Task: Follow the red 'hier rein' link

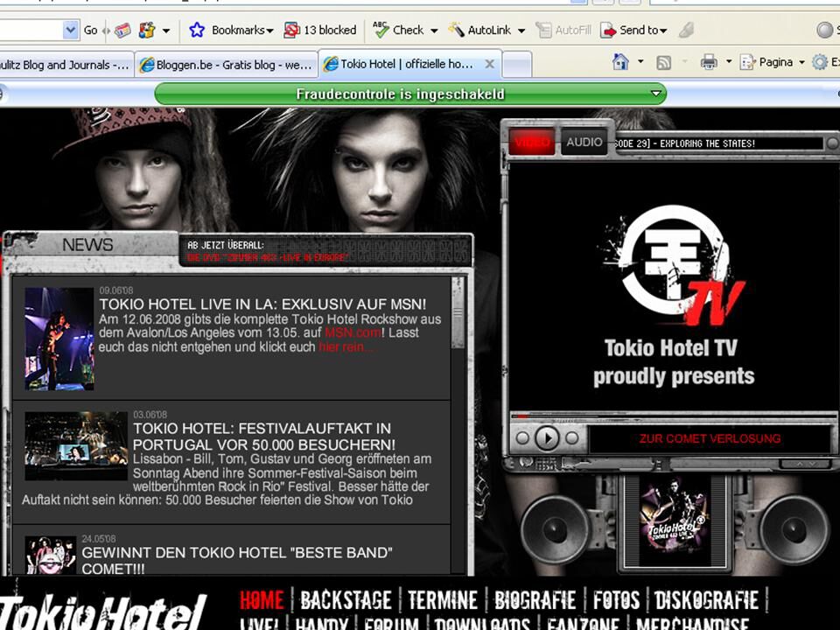Action: pyautogui.click(x=346, y=347)
